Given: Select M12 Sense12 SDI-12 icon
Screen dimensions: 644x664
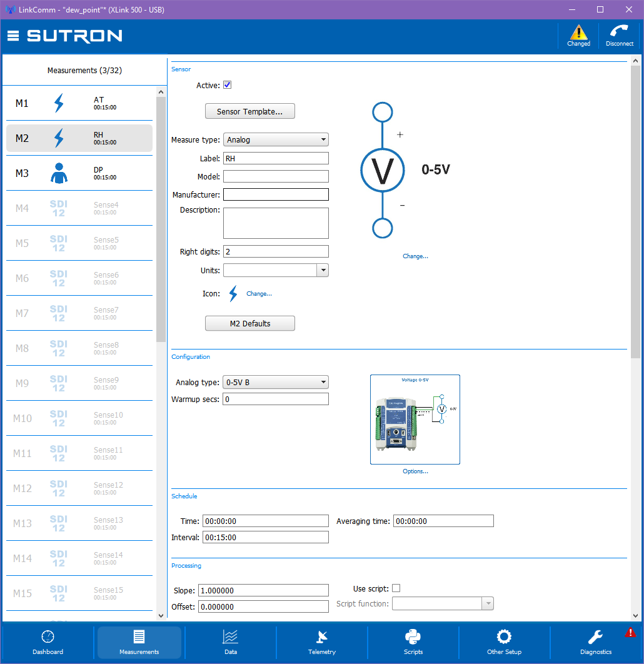Looking at the screenshot, I should pyautogui.click(x=58, y=488).
